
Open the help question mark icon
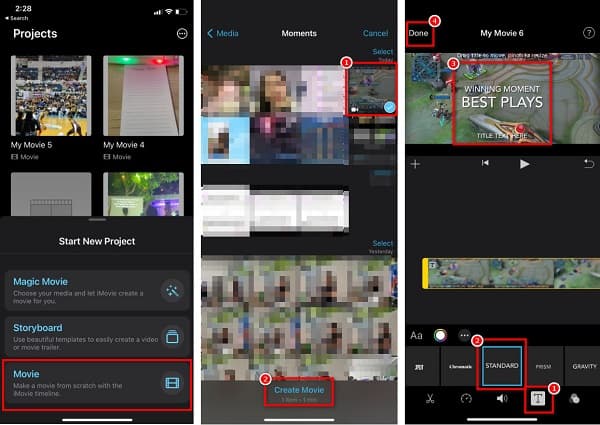tap(589, 33)
